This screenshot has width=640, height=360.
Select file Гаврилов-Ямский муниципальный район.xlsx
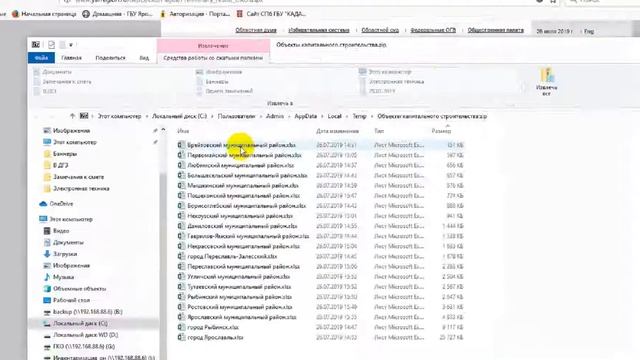tap(320, 236)
